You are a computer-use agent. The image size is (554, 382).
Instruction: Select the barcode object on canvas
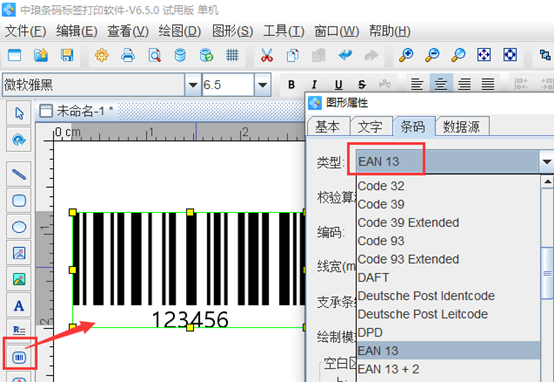[189, 270]
